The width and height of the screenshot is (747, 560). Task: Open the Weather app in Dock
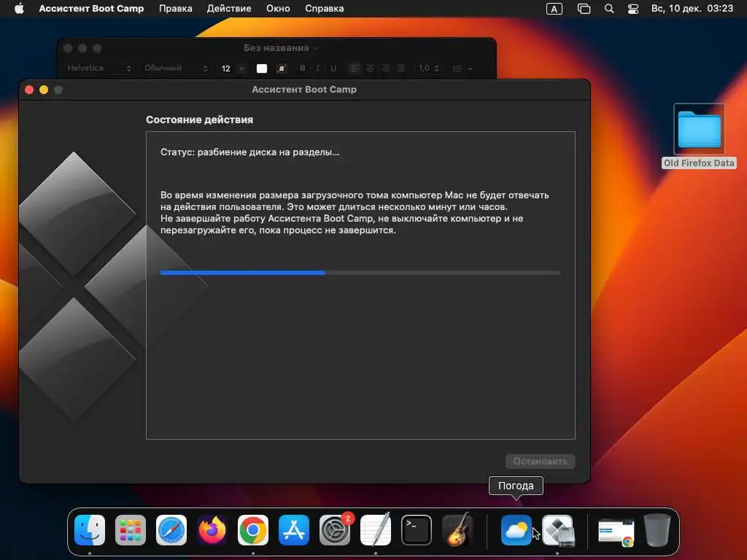pos(516,530)
